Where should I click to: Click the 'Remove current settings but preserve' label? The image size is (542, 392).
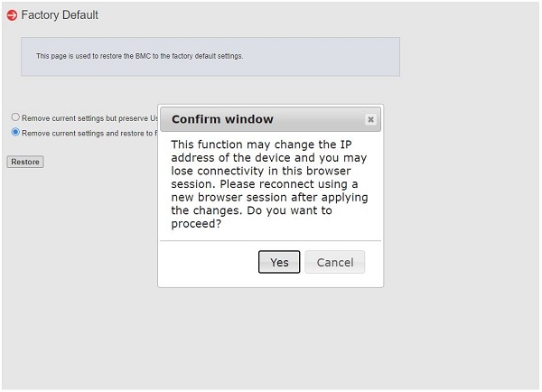pos(89,118)
